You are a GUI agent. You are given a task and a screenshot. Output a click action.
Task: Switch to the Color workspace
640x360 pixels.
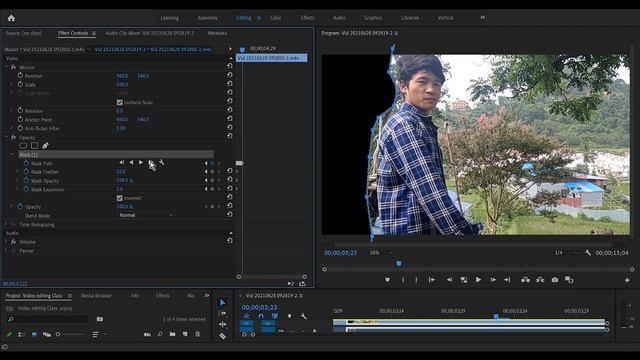click(x=276, y=18)
